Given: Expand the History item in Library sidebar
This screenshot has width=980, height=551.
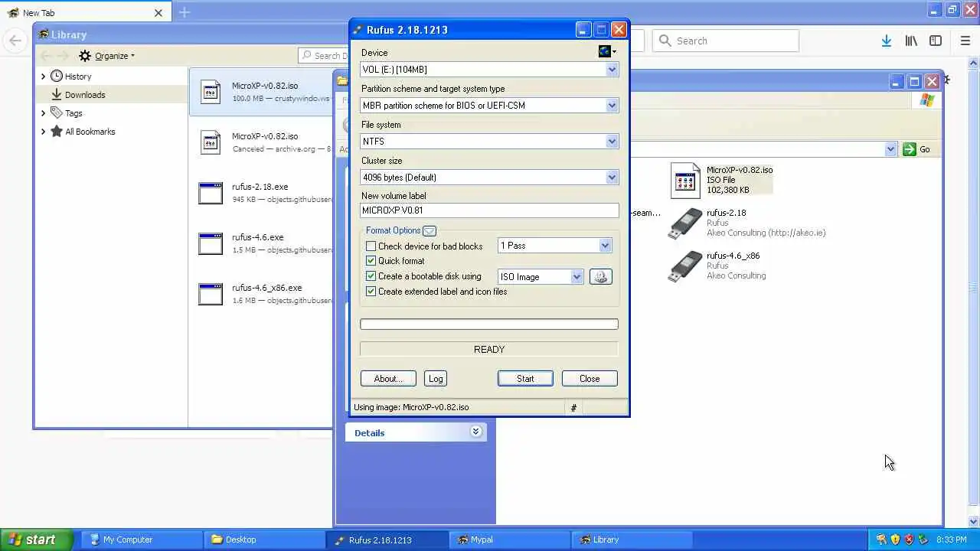Looking at the screenshot, I should coord(44,77).
